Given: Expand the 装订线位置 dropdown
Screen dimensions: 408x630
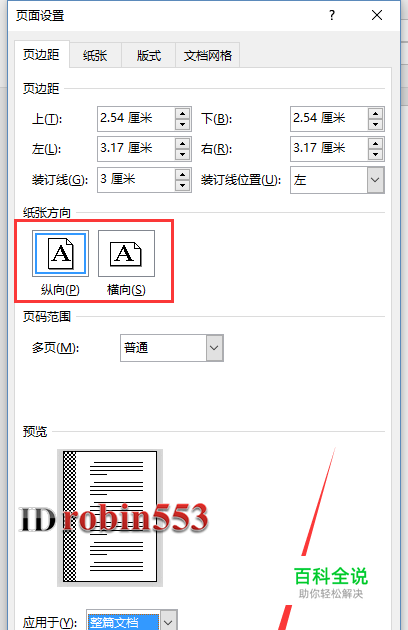Looking at the screenshot, I should (375, 180).
